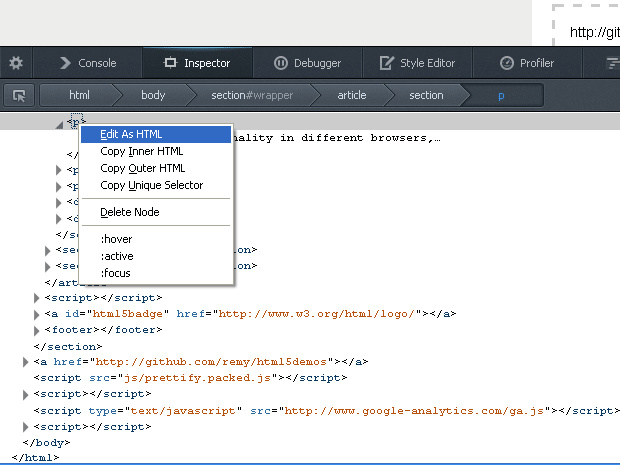Click the html5badge id value
This screenshot has height=465, width=620.
tap(127, 314)
